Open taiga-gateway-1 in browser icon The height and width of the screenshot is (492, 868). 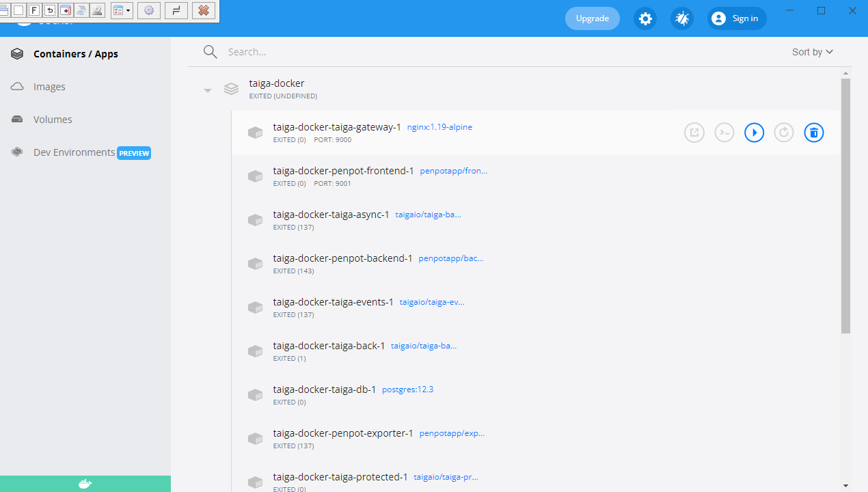pos(694,133)
